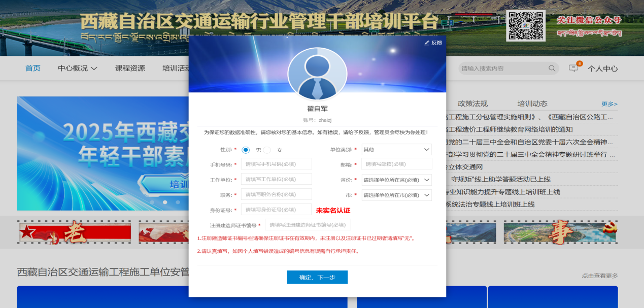Expand the 市 city dropdown
This screenshot has height=308, width=644.
pos(396,195)
